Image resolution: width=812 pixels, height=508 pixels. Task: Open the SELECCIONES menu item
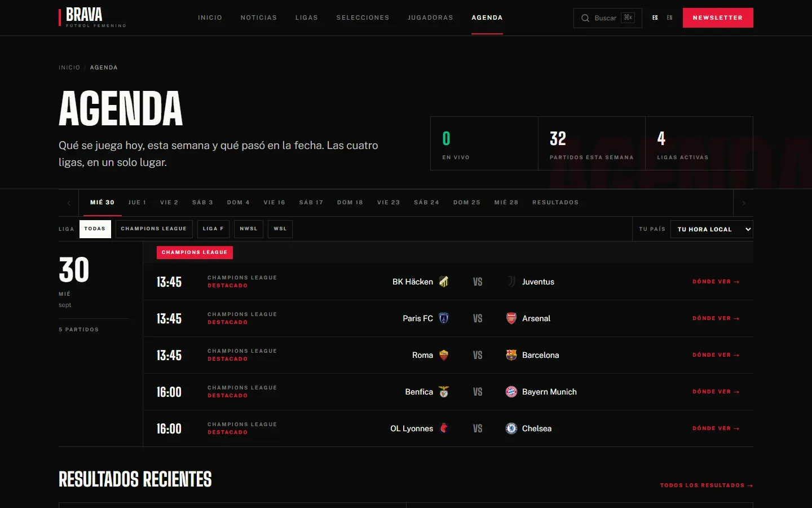coord(363,18)
